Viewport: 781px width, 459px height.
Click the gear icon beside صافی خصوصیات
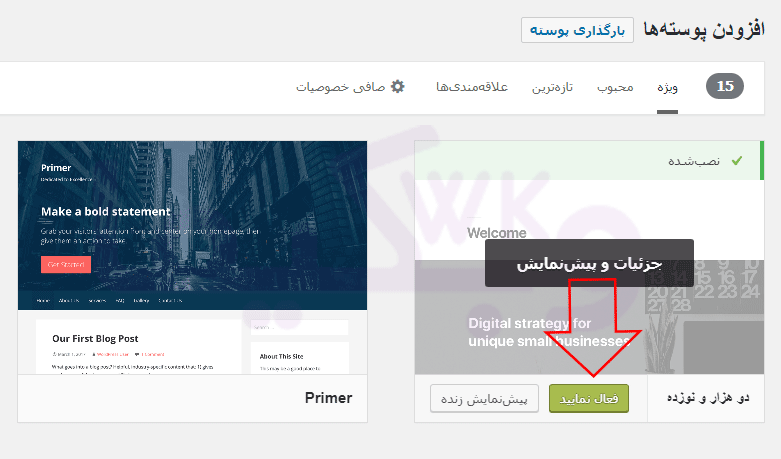pyautogui.click(x=397, y=87)
